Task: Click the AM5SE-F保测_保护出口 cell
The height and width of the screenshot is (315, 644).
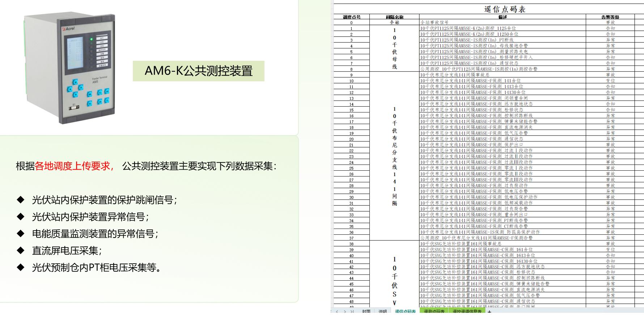Action: [503, 145]
